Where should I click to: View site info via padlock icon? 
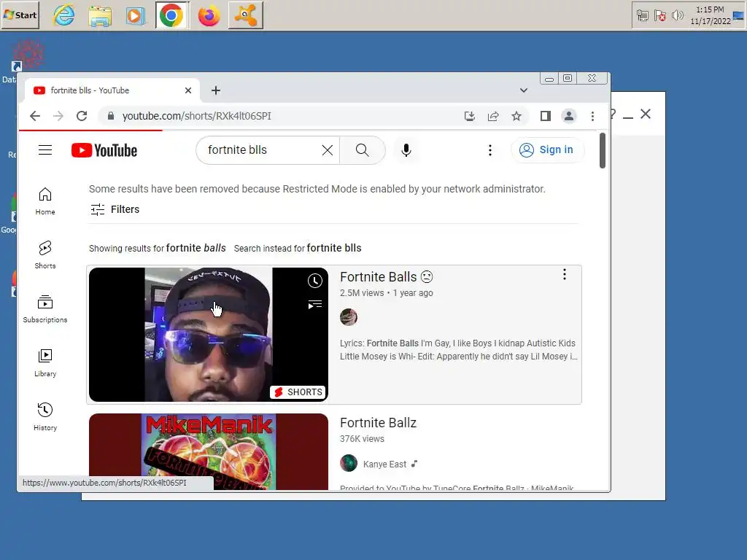111,116
